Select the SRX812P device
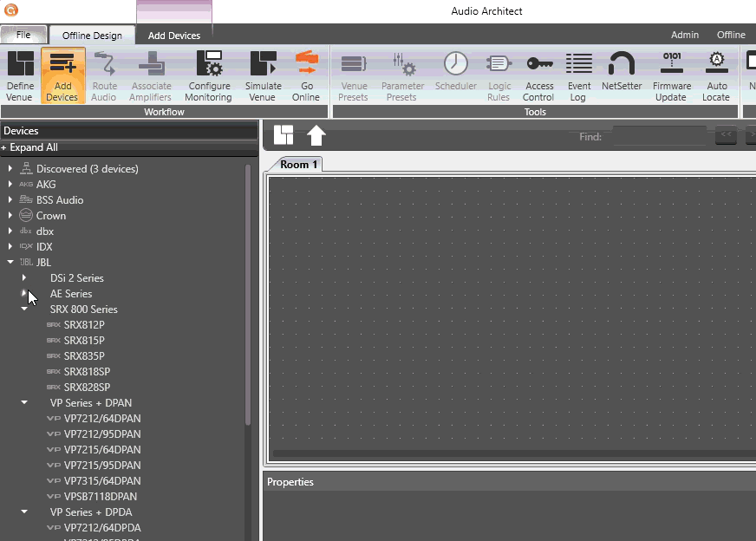The width and height of the screenshot is (756, 541). coord(84,325)
